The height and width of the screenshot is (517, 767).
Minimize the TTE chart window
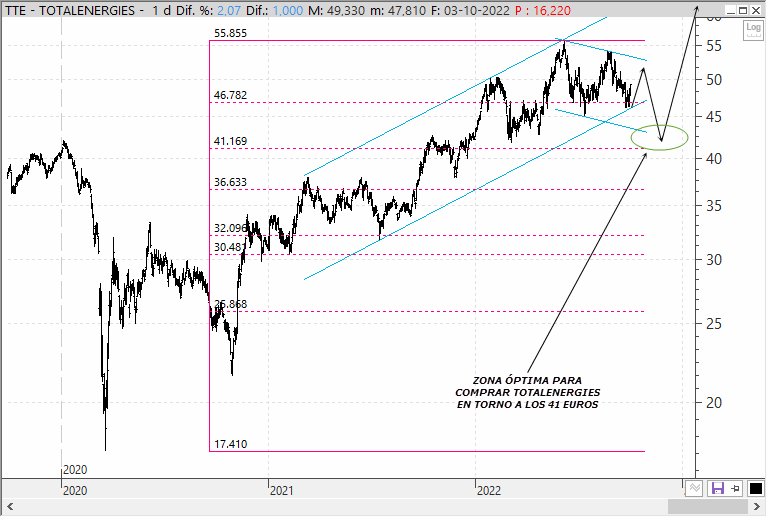[x=731, y=10]
